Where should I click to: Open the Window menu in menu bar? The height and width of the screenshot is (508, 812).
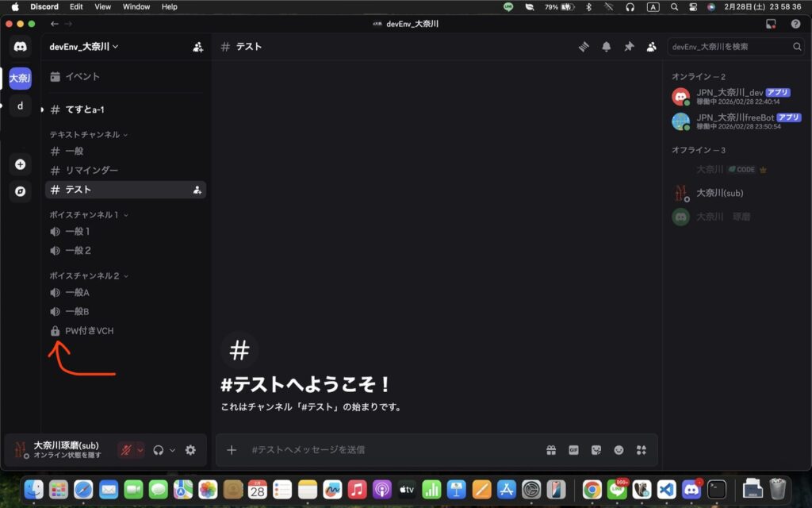point(136,6)
